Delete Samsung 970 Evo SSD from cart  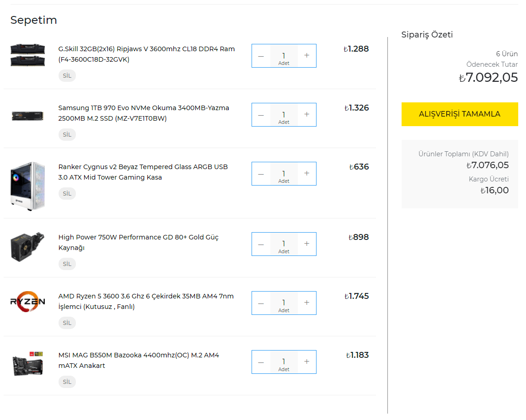click(67, 135)
